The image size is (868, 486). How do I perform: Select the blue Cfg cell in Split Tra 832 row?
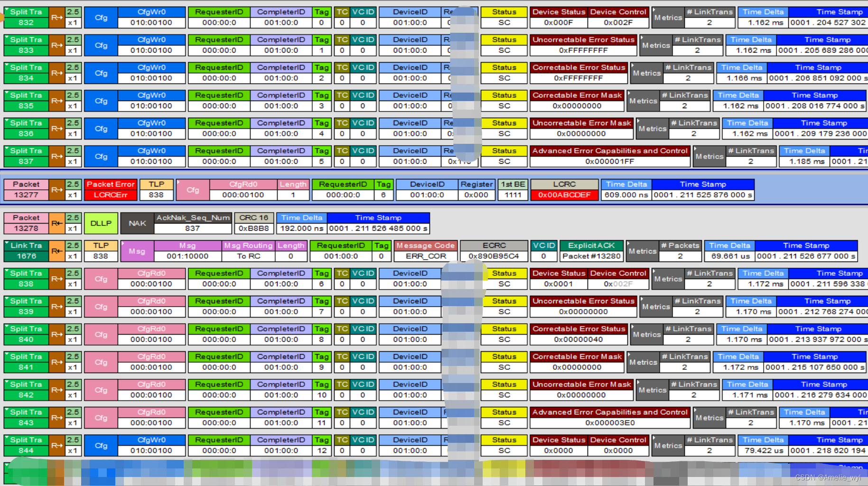(101, 18)
